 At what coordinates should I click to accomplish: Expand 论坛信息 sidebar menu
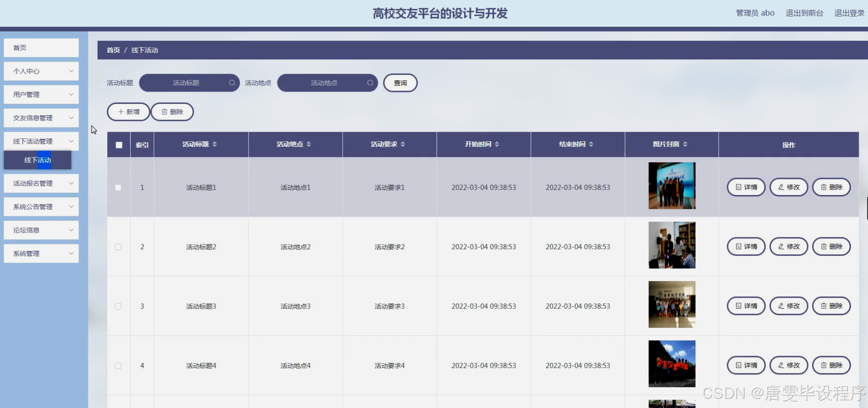pyautogui.click(x=41, y=230)
